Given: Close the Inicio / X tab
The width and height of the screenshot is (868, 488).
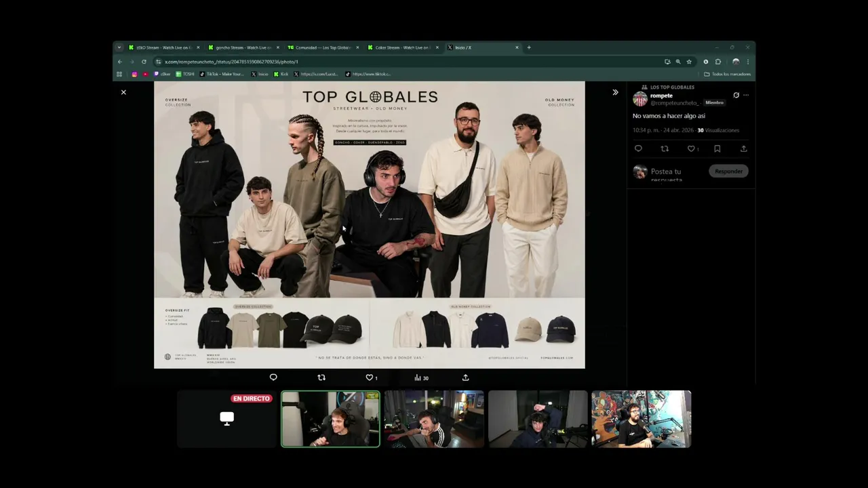Looking at the screenshot, I should tap(517, 47).
